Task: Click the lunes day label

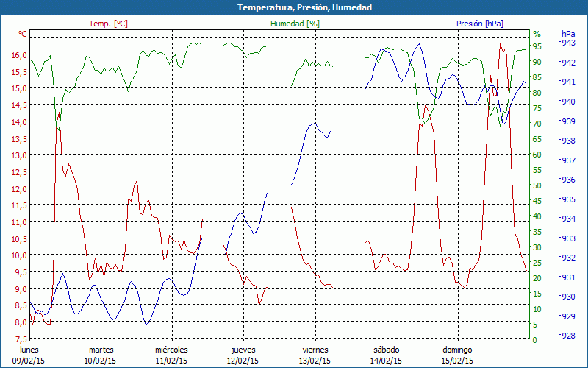Action: [29, 350]
